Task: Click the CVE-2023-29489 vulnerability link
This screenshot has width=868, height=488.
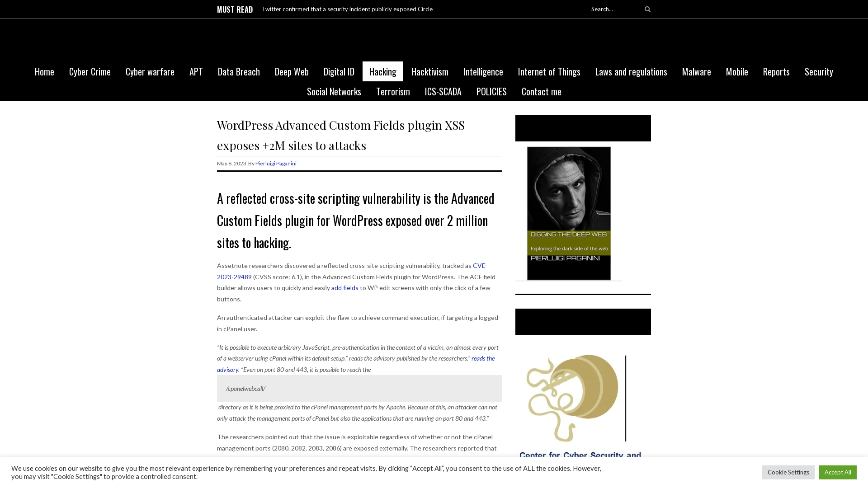Action: (x=352, y=271)
